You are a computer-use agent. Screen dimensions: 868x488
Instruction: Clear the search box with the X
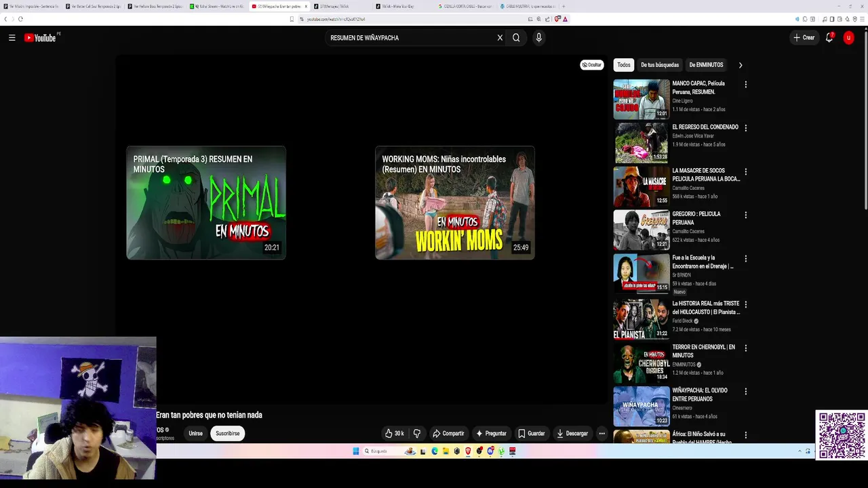(x=500, y=38)
